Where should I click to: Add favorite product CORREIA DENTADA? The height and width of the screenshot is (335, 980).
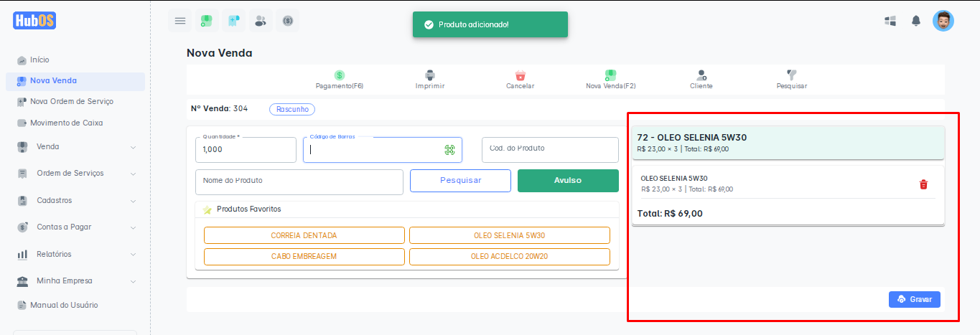click(304, 235)
